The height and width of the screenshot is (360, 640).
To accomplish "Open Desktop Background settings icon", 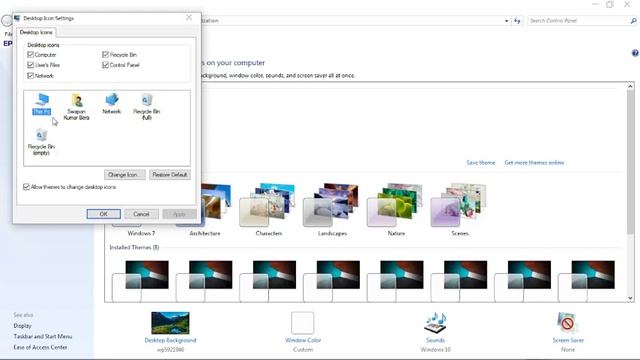I will point(170,323).
